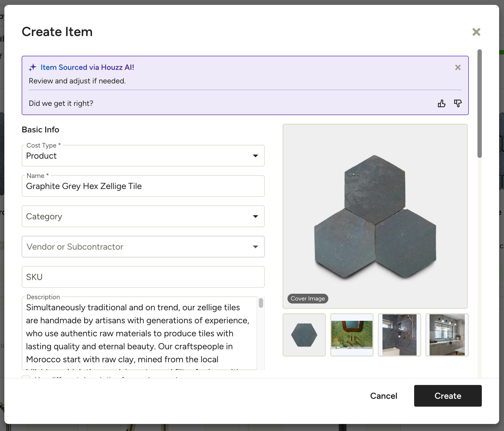Open the Vendor or Subcontractor dropdown
The image size is (504, 431).
pos(143,247)
